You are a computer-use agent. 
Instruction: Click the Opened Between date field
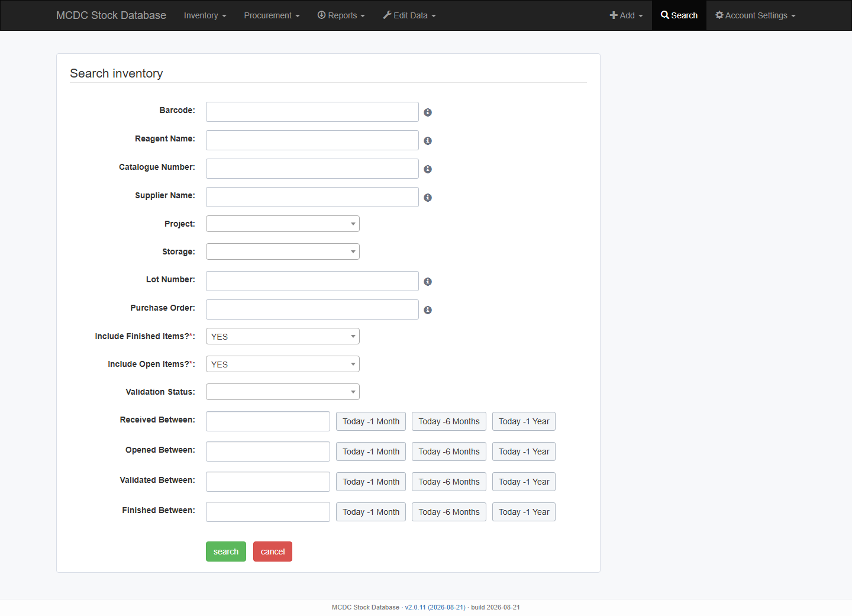(268, 451)
